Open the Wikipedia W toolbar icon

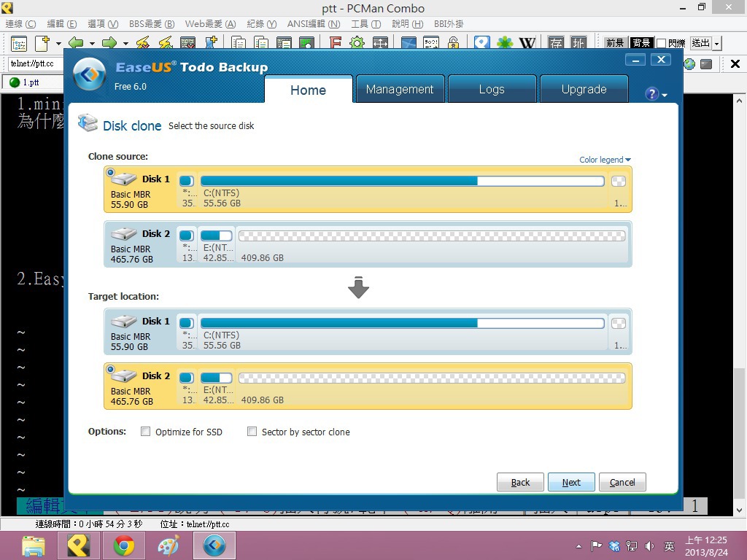527,43
